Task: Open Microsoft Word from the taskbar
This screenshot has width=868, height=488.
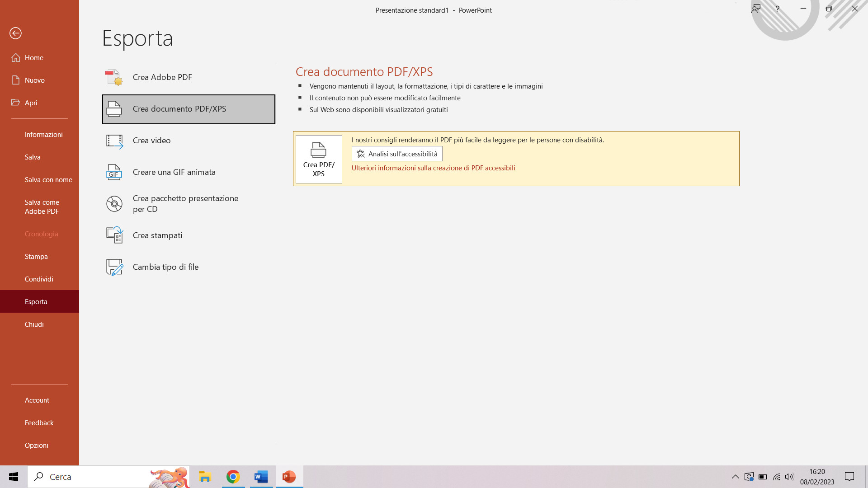Action: point(260,477)
